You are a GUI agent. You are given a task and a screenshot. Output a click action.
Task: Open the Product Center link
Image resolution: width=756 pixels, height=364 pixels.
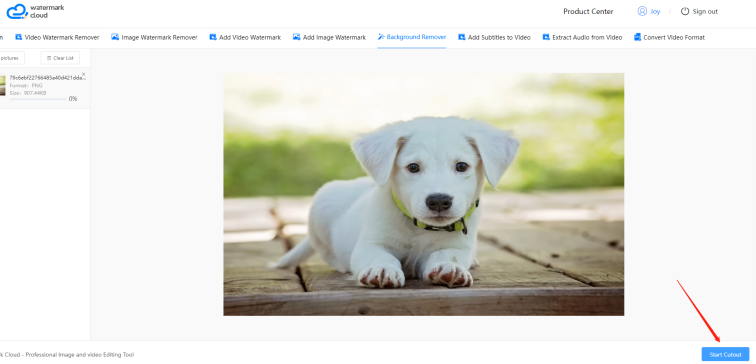click(588, 12)
